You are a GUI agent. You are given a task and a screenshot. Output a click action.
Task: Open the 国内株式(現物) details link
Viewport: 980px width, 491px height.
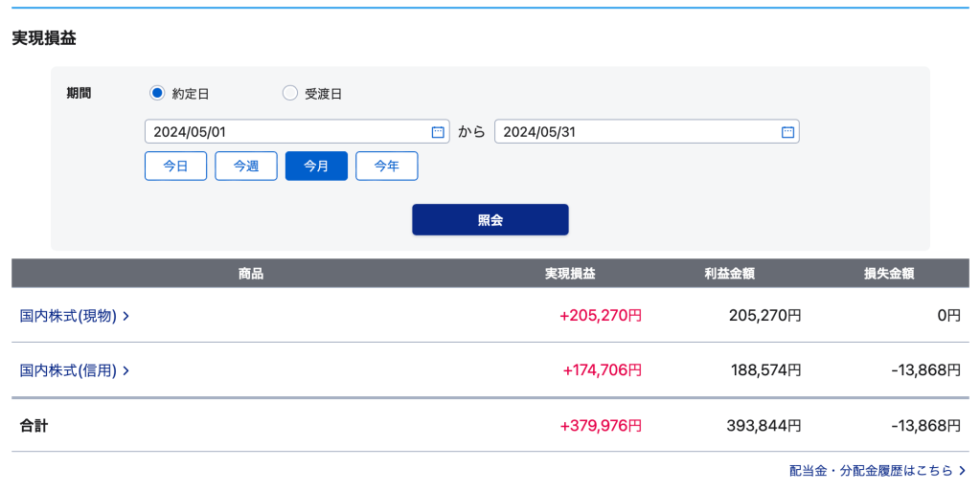pyautogui.click(x=68, y=315)
